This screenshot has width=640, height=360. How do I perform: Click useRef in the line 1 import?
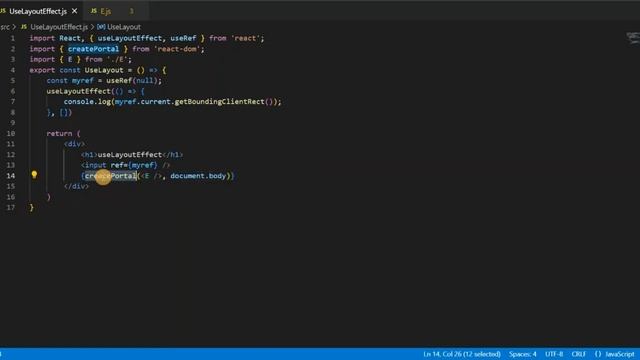tap(183, 38)
